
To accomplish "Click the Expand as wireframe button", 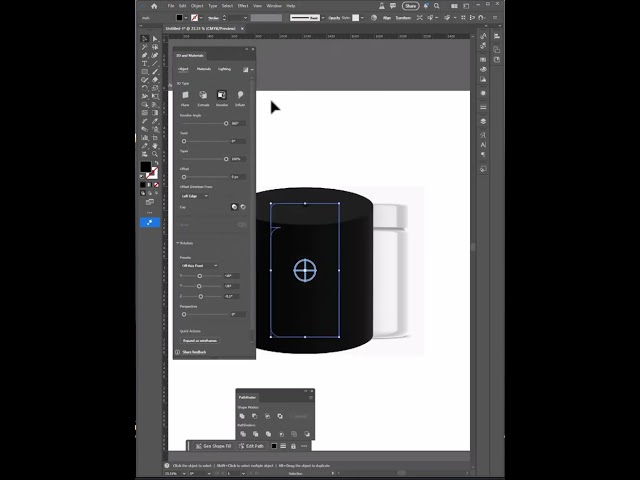I will pos(200,340).
